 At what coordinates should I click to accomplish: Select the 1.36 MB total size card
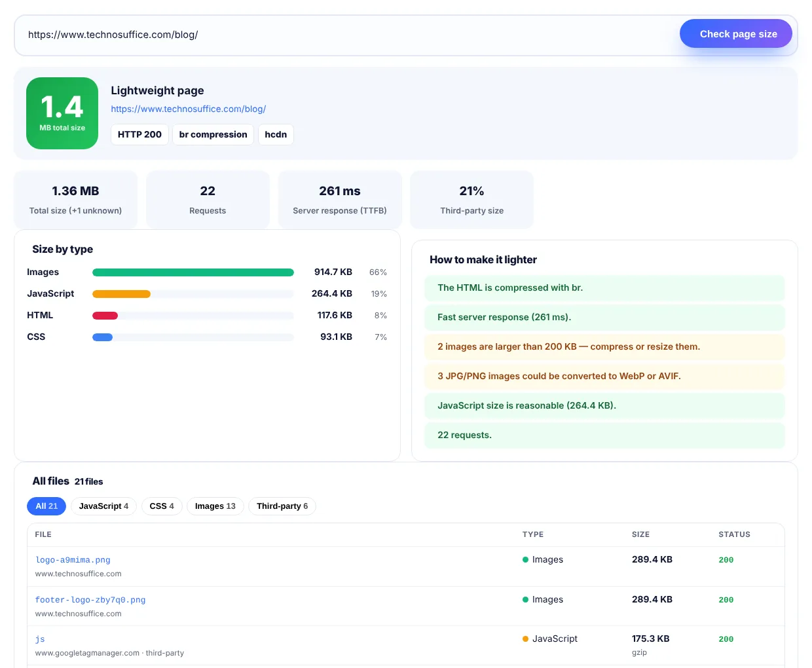tap(75, 200)
